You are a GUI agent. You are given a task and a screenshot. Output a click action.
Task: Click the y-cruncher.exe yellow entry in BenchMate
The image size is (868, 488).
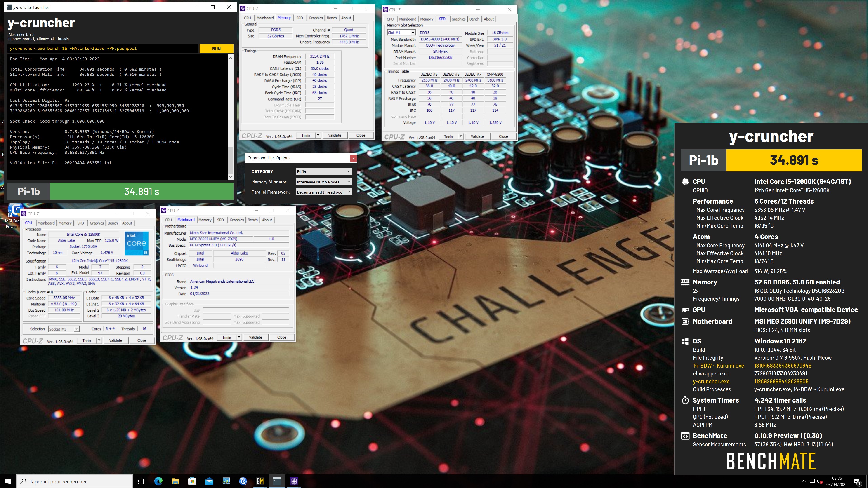(711, 381)
